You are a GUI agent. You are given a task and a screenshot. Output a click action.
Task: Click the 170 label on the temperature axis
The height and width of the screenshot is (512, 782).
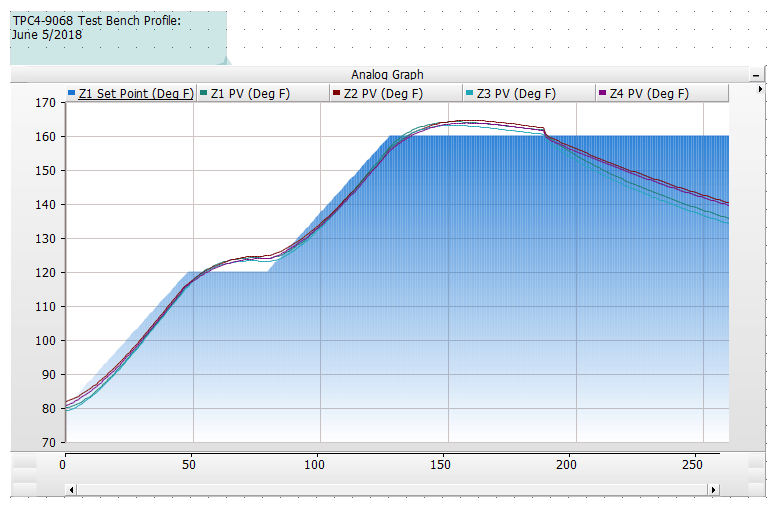45,103
